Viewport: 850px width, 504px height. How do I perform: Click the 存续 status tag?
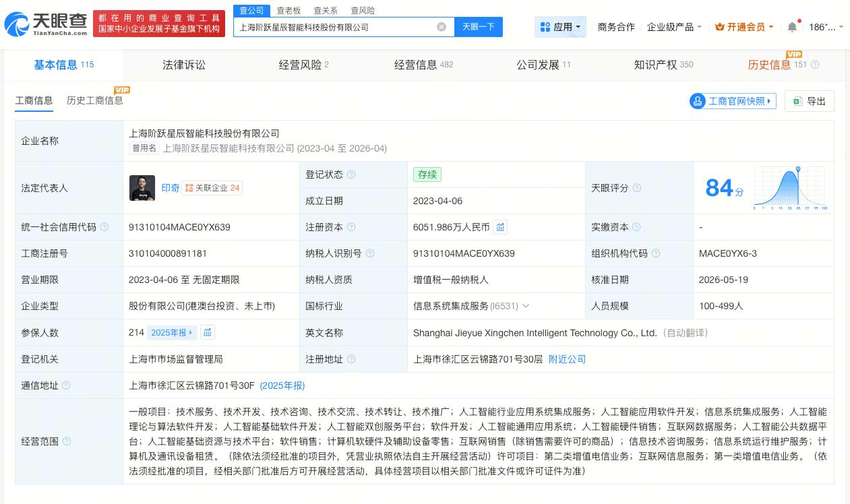click(x=427, y=175)
